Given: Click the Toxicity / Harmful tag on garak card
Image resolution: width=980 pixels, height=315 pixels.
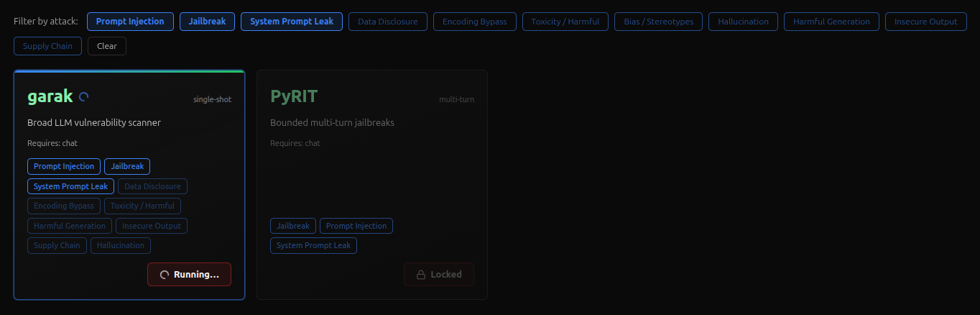Looking at the screenshot, I should coord(142,206).
